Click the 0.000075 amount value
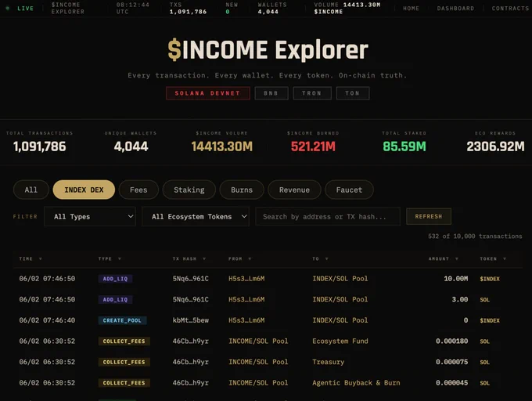Viewport: 532px width, 401px height. tap(451, 362)
